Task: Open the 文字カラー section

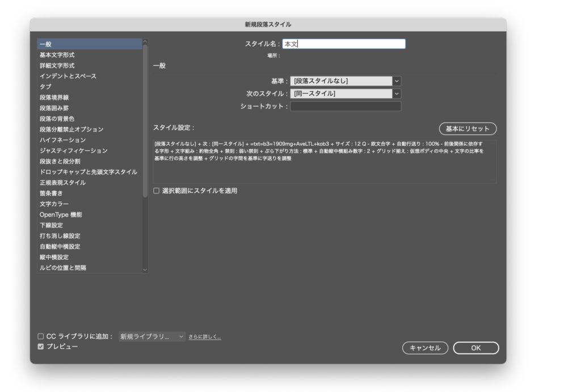Action: point(54,204)
